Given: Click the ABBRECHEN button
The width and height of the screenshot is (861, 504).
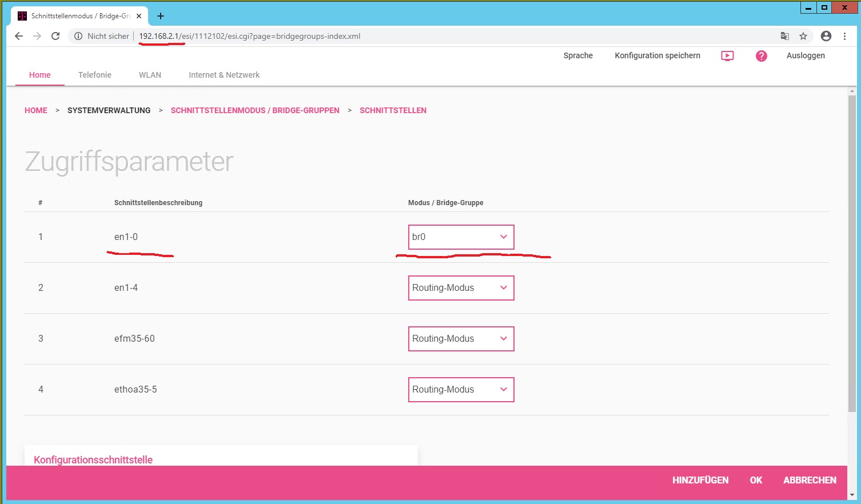Looking at the screenshot, I should pyautogui.click(x=810, y=480).
